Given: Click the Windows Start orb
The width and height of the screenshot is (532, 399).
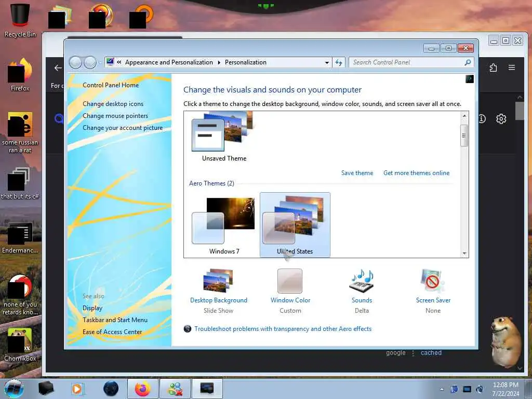Looking at the screenshot, I should pos(14,389).
